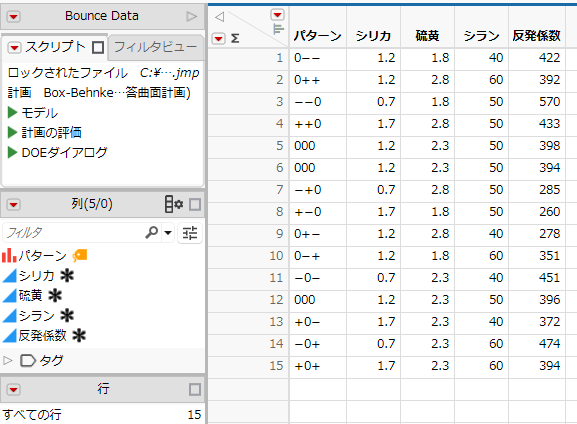Select シラン in the columns list

36,315
